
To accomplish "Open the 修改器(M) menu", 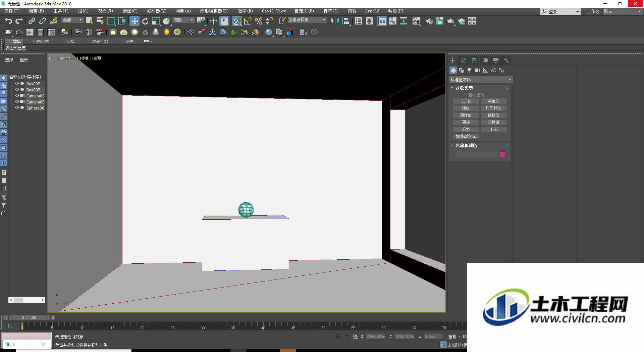I will coord(156,11).
